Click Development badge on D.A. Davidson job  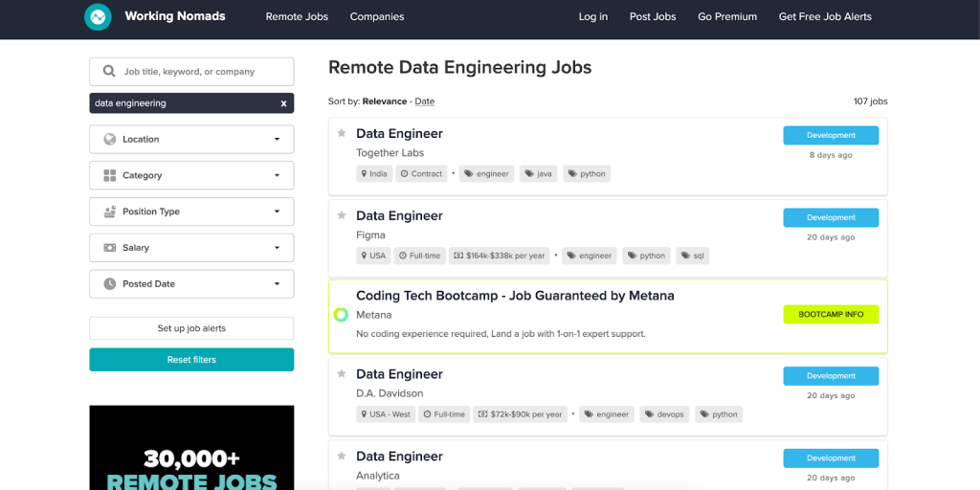coord(831,375)
